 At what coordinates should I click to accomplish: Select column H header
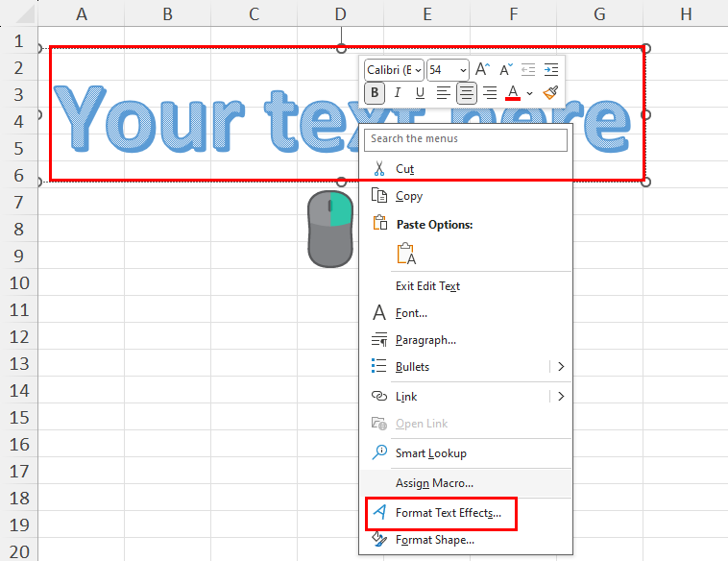pyautogui.click(x=686, y=14)
